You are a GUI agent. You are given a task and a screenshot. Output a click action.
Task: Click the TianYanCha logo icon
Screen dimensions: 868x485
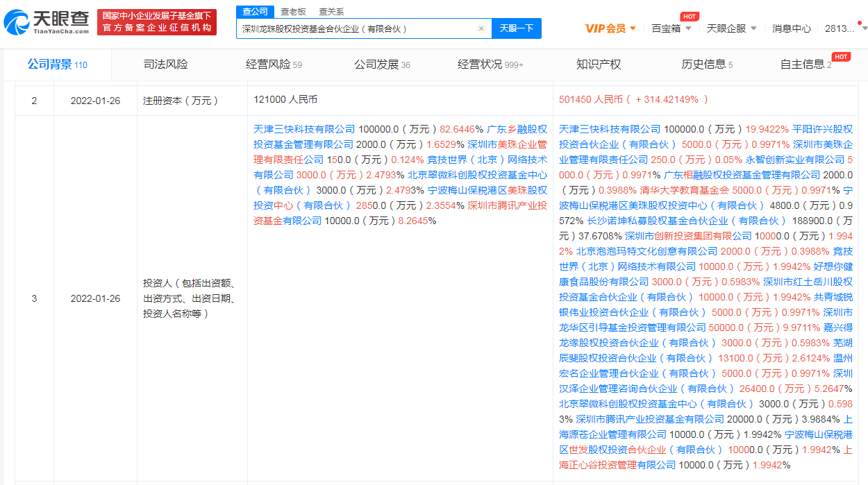pos(17,22)
